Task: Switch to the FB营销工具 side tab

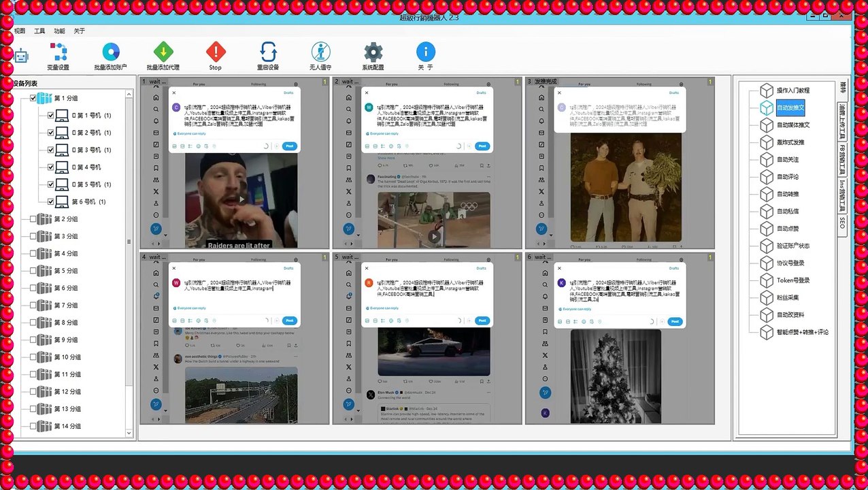Action: click(x=841, y=159)
